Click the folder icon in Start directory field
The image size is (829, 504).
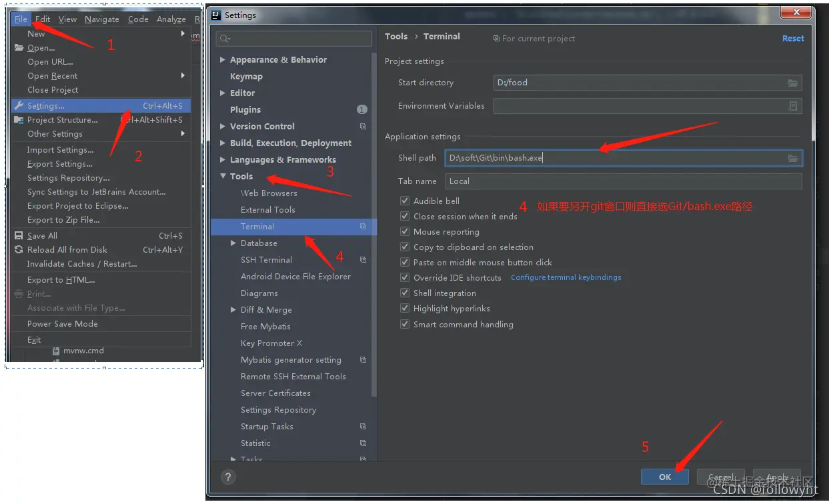[793, 83]
